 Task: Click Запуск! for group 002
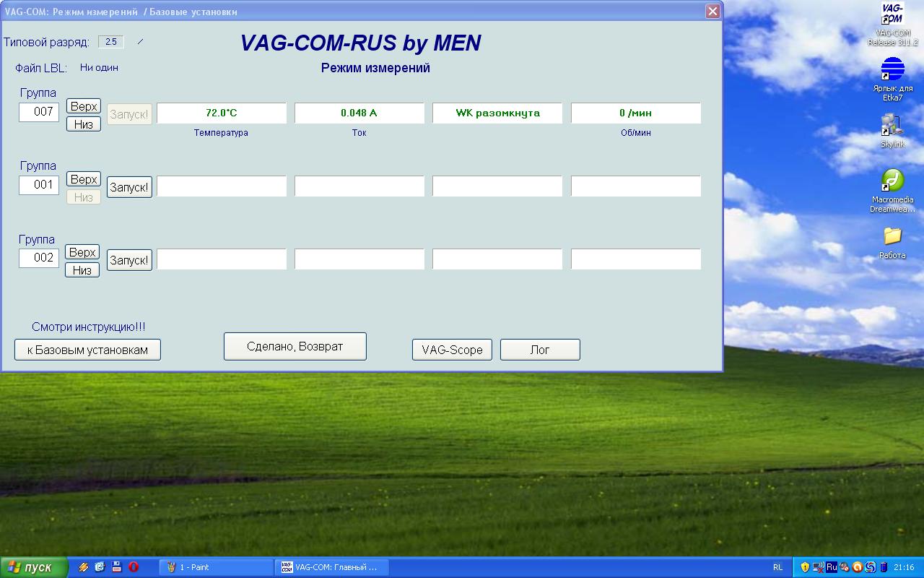pos(129,260)
